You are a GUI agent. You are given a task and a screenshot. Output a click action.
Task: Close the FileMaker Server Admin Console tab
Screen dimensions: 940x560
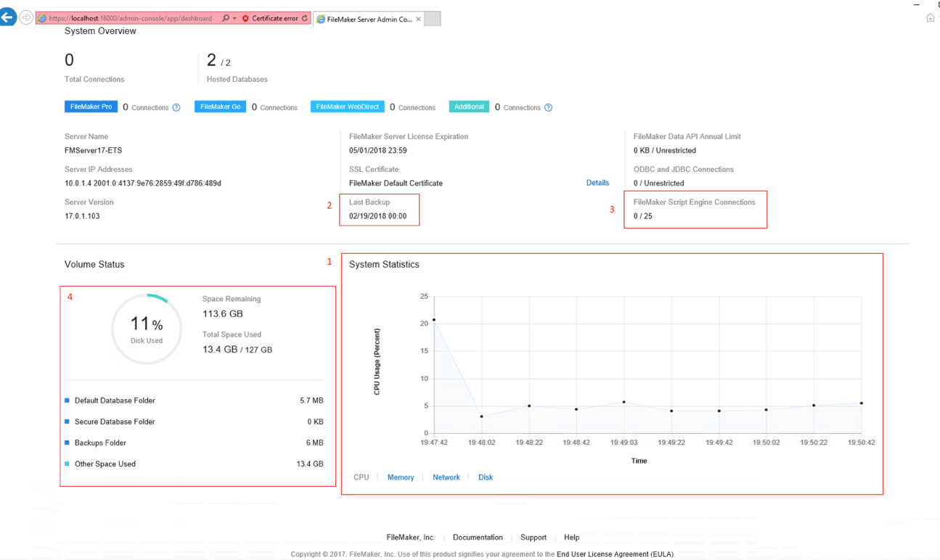(x=418, y=19)
